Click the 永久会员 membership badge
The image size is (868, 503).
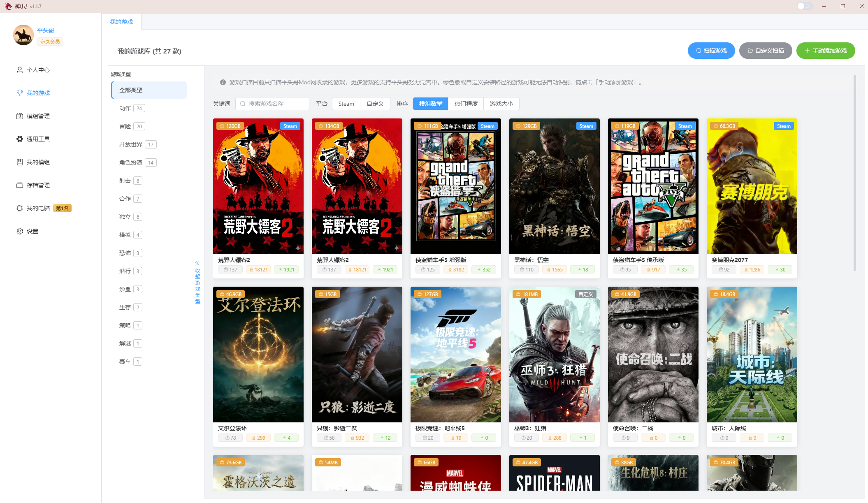click(50, 42)
